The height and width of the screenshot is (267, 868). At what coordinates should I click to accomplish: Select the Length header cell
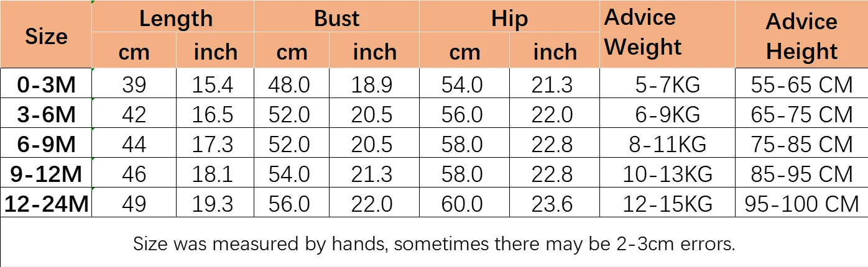[x=175, y=18]
